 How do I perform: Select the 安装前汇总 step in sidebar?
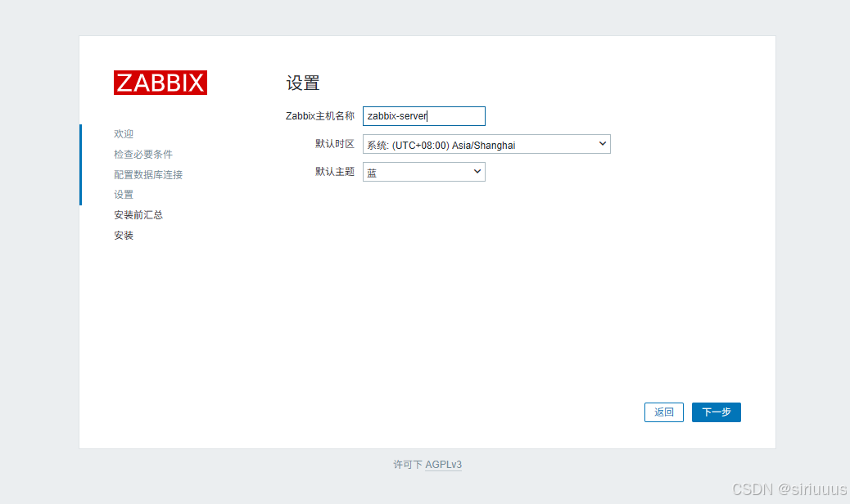(x=138, y=215)
